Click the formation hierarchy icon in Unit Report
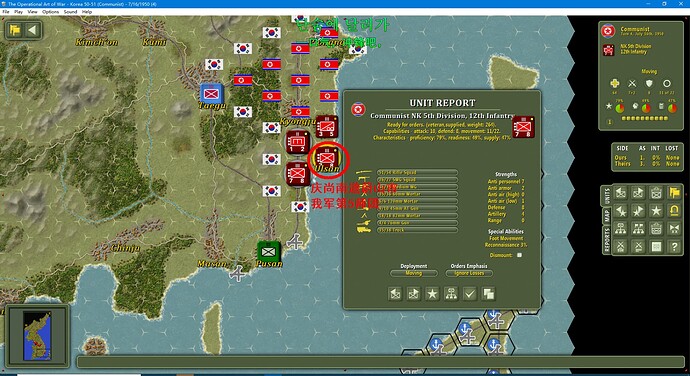 click(x=451, y=294)
